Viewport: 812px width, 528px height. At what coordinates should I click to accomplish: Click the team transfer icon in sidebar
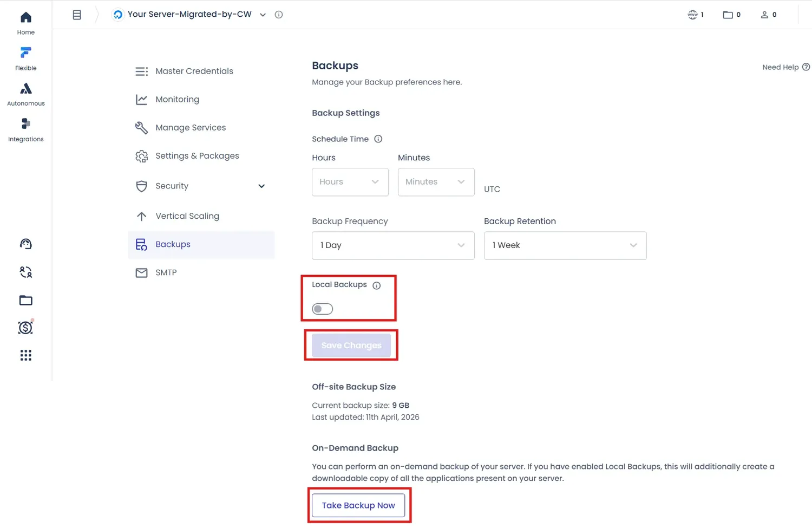coord(25,272)
